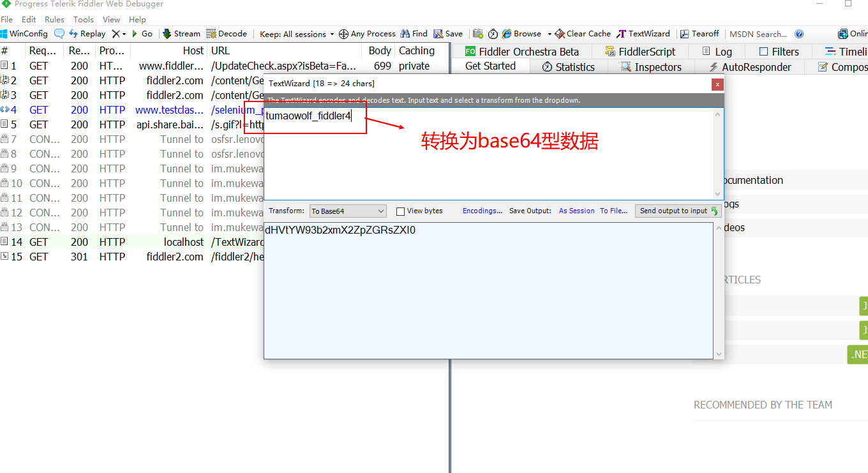Expand the Remove sessions dropdown arrow

pos(124,34)
